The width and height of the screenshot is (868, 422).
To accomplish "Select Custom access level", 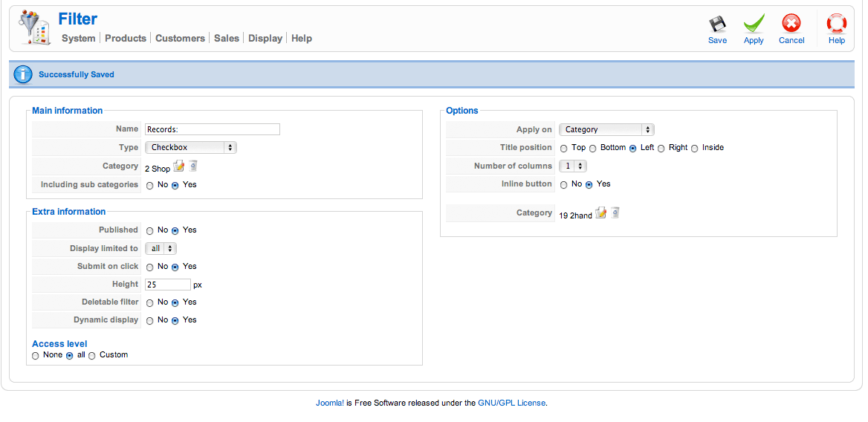I will pyautogui.click(x=92, y=356).
